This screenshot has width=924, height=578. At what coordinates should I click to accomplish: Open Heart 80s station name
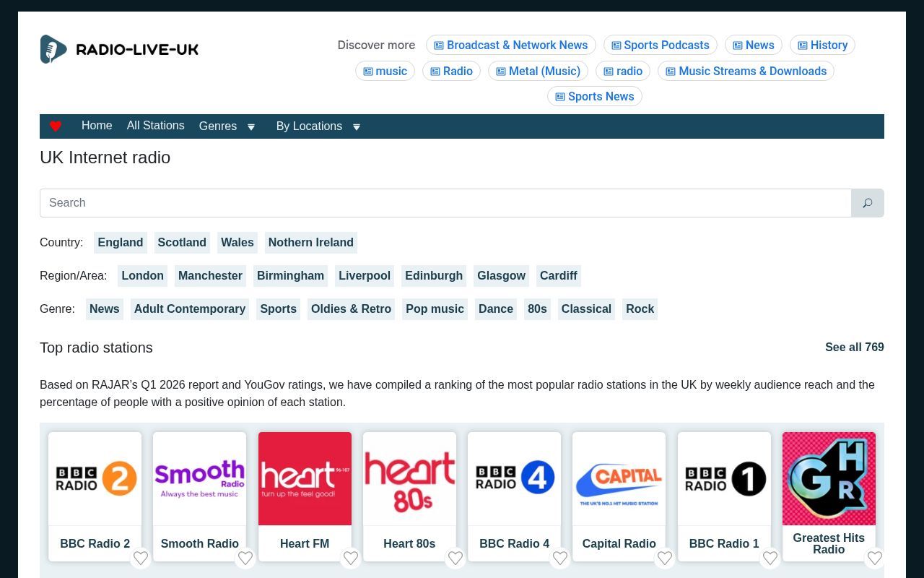(x=409, y=544)
